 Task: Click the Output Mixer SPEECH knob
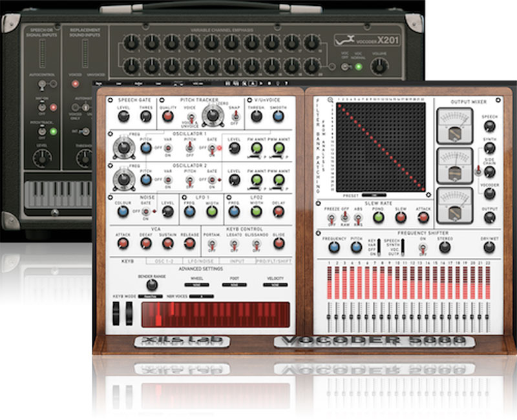[x=489, y=127]
